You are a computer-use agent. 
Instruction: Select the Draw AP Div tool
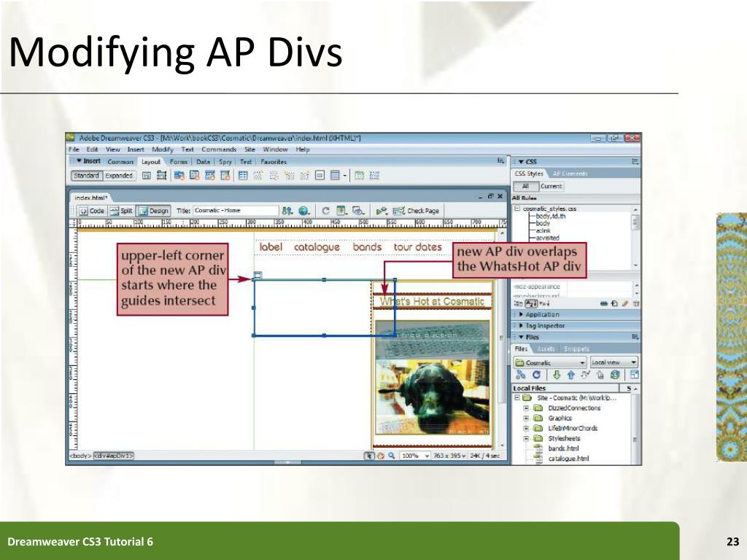(x=161, y=176)
